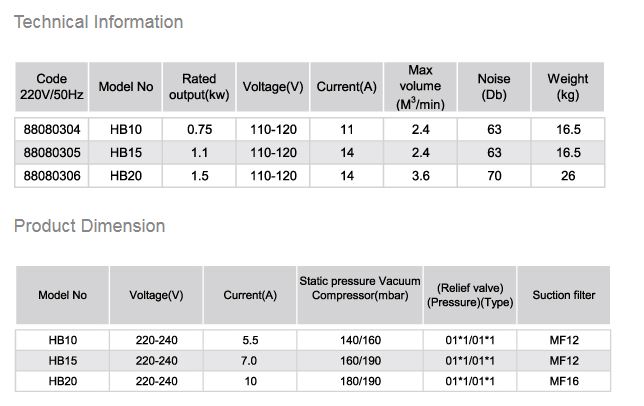Click the Rated output(kw) column header
Image resolution: width=644 pixels, height=406 pixels.
click(x=199, y=87)
